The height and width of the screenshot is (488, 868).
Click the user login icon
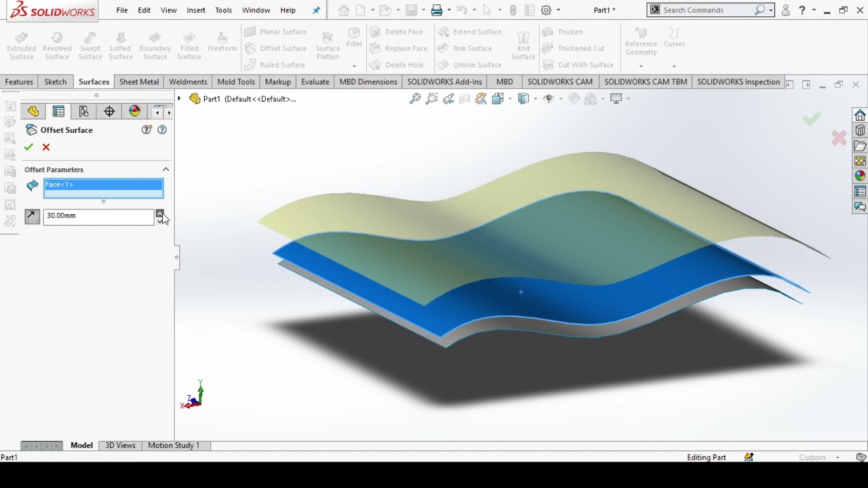pyautogui.click(x=785, y=10)
